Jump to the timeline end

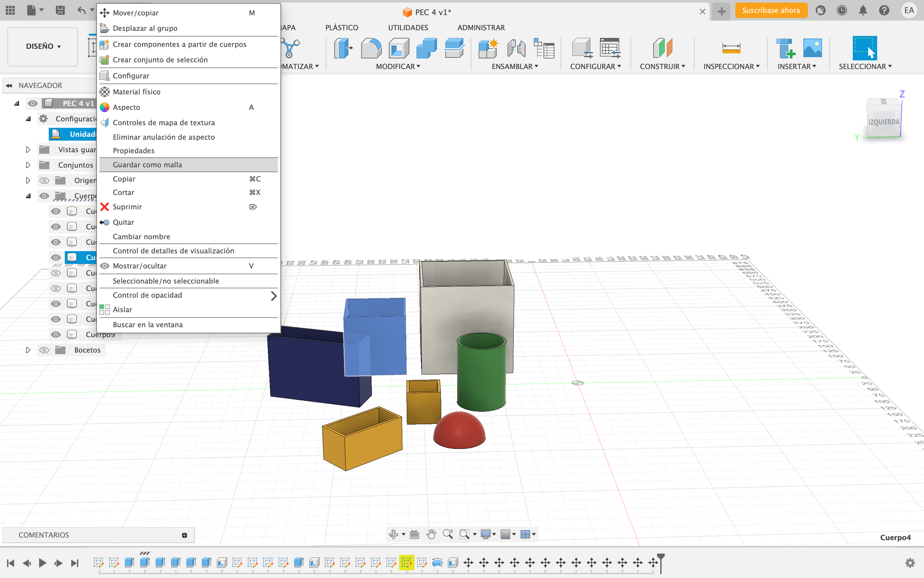pyautogui.click(x=75, y=563)
